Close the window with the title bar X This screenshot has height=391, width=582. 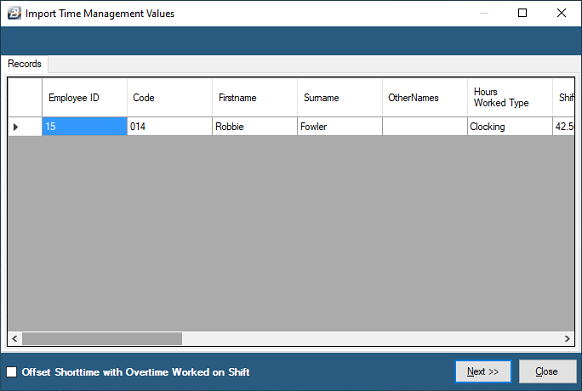[x=561, y=13]
